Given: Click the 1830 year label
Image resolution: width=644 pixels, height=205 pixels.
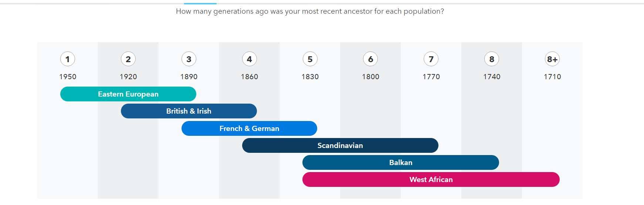Looking at the screenshot, I should pyautogui.click(x=310, y=77).
